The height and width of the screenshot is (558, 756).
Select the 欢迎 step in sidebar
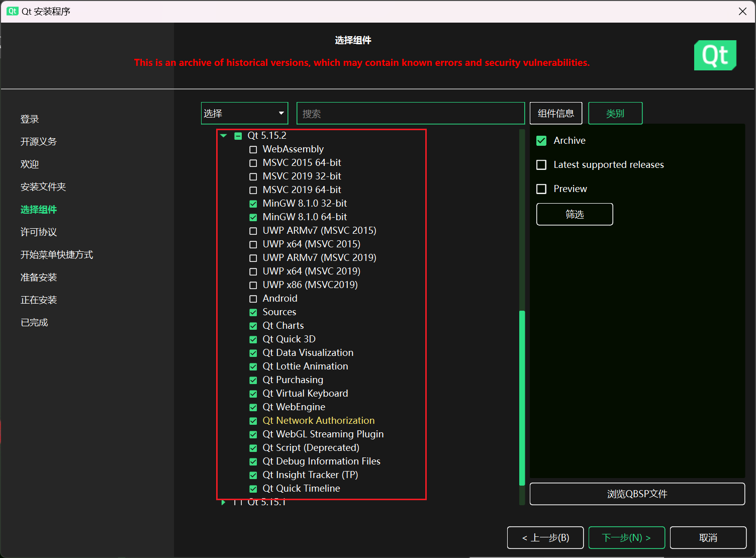click(x=30, y=164)
